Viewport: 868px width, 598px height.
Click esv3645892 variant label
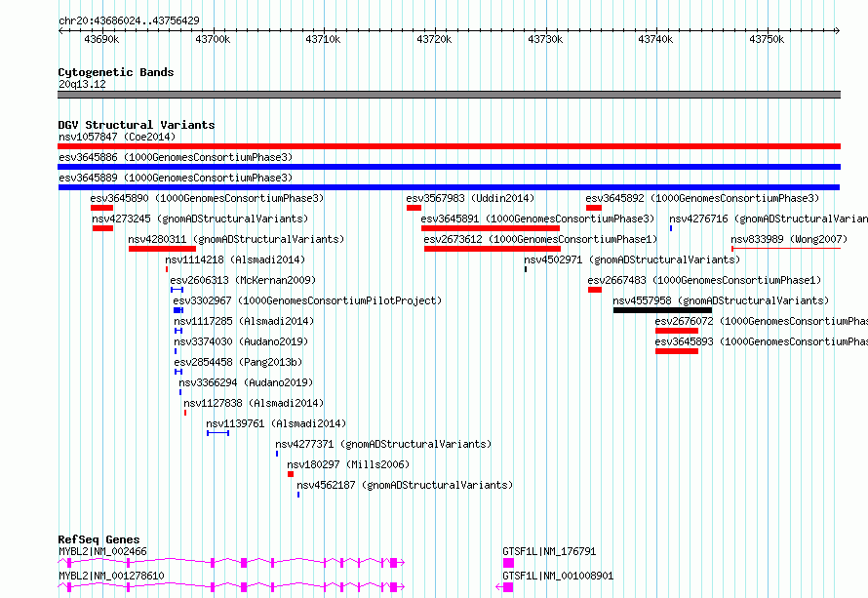coord(702,198)
